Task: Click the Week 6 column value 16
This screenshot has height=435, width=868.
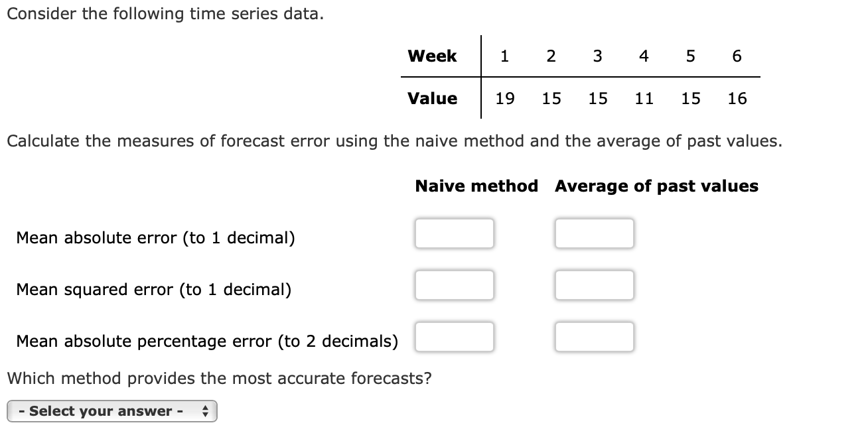Action: point(737,98)
